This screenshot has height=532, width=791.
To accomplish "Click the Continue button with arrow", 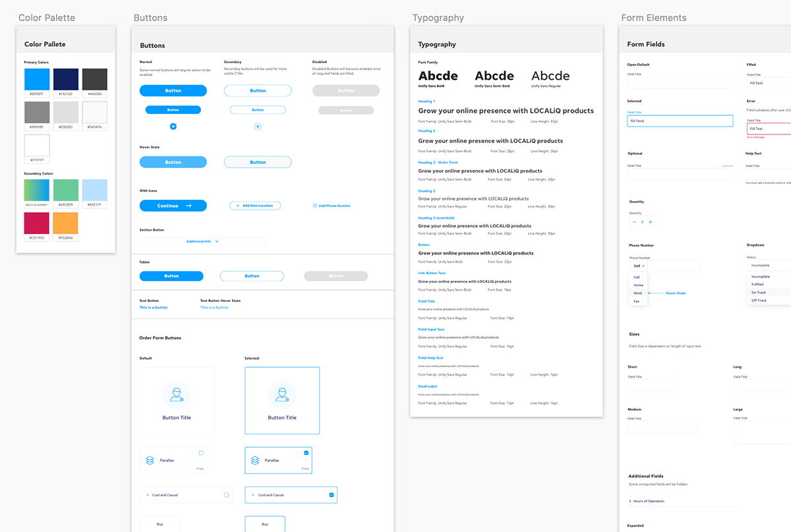I will (x=173, y=206).
